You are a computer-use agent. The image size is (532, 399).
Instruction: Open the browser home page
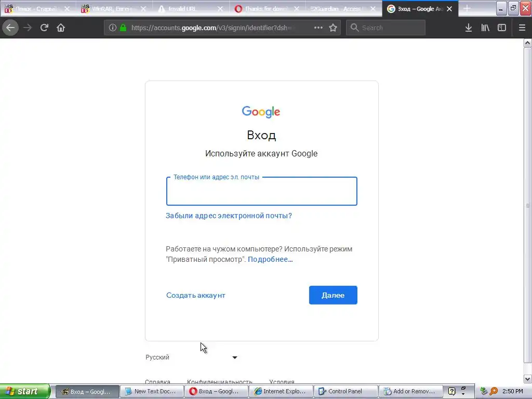click(x=61, y=28)
